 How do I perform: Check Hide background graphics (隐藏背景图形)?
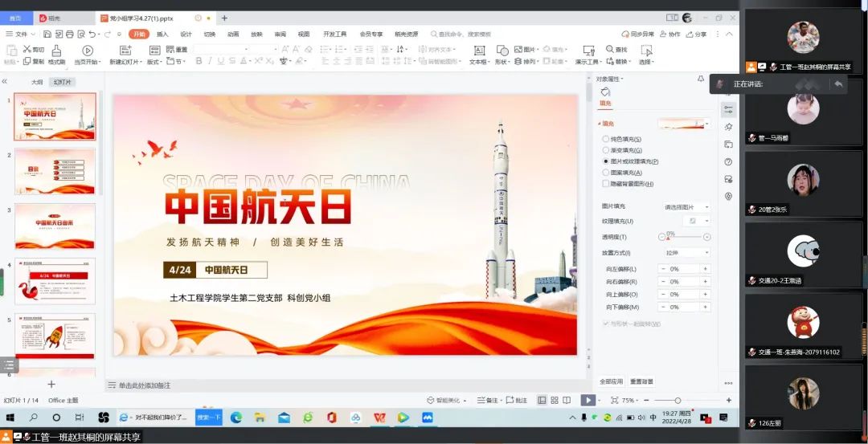(x=606, y=183)
